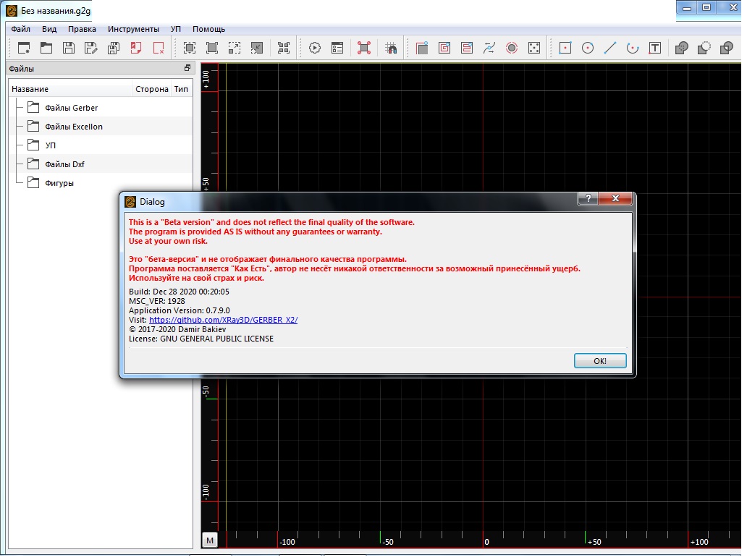Open the Файл menu
The image size is (747, 560).
click(x=21, y=29)
